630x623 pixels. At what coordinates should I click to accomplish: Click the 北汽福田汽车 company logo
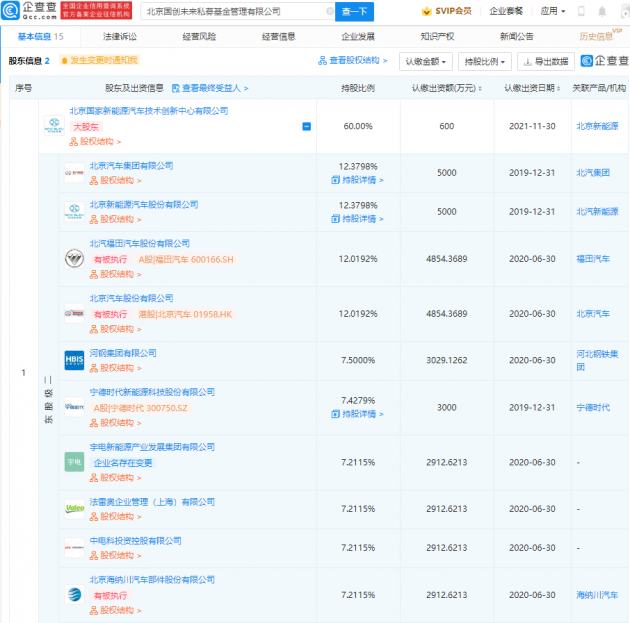point(75,258)
